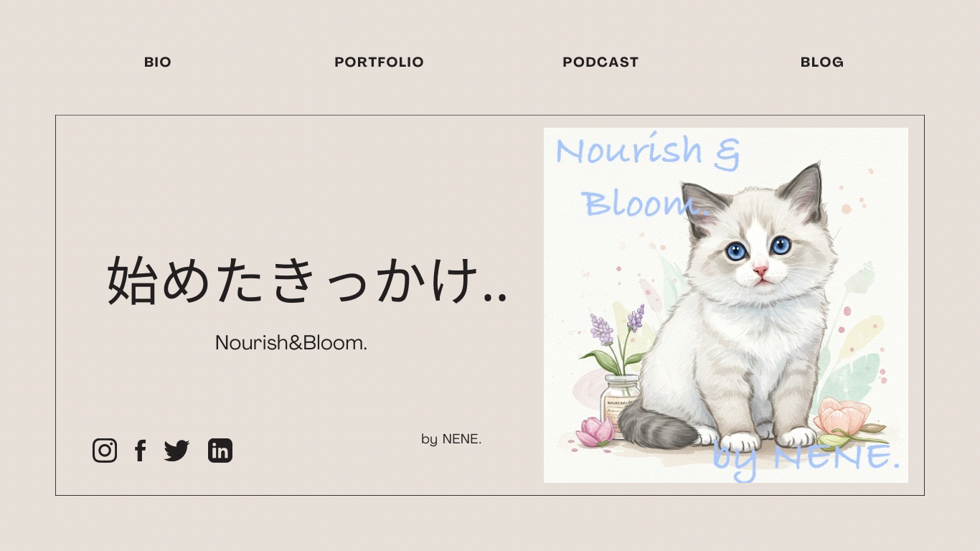Click the lavender jar in the illustration
The image size is (980, 551).
(621, 405)
